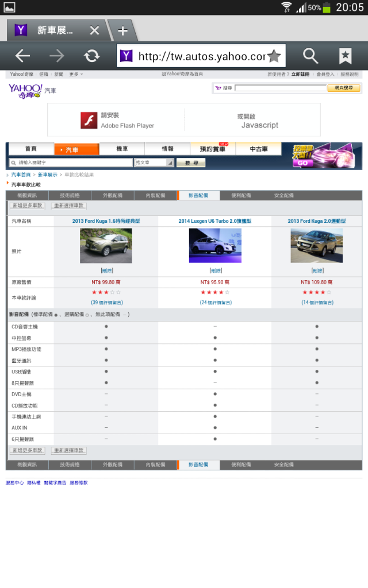Switch to the top 外觀配備 tab
The width and height of the screenshot is (368, 588).
(x=113, y=195)
